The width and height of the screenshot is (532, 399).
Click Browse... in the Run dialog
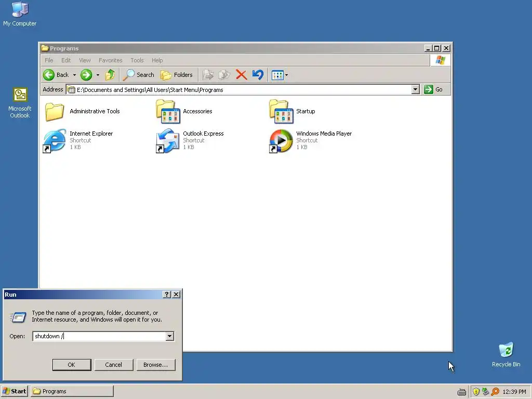coord(156,365)
